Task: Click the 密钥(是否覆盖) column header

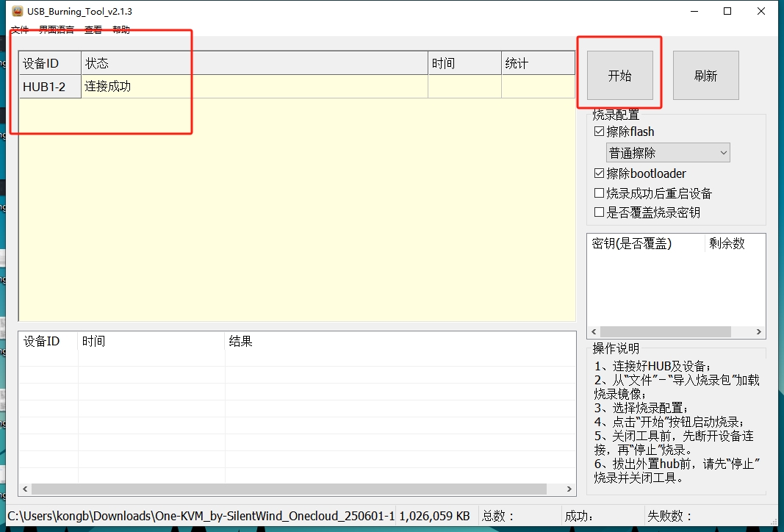Action: (x=646, y=243)
